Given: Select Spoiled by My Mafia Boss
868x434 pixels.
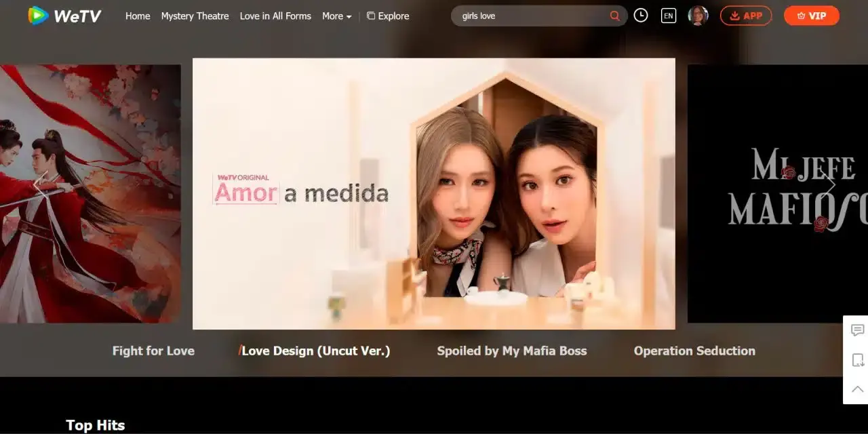Looking at the screenshot, I should point(511,351).
